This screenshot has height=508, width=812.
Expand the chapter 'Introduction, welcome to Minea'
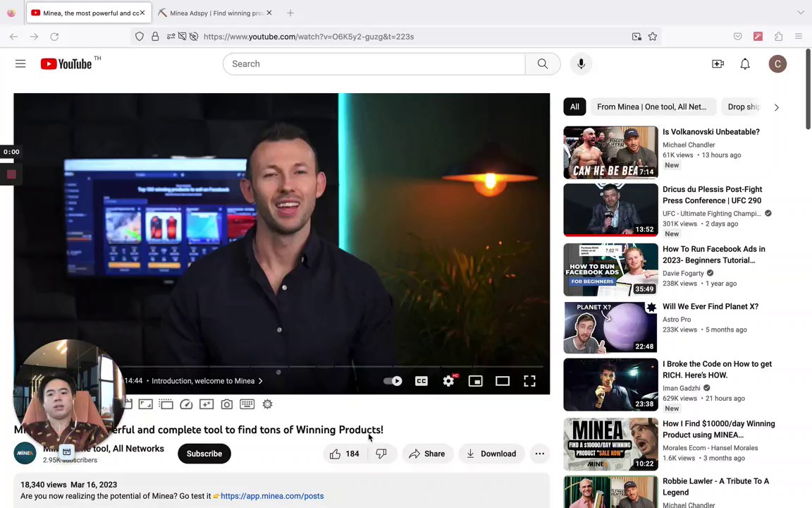pyautogui.click(x=207, y=381)
